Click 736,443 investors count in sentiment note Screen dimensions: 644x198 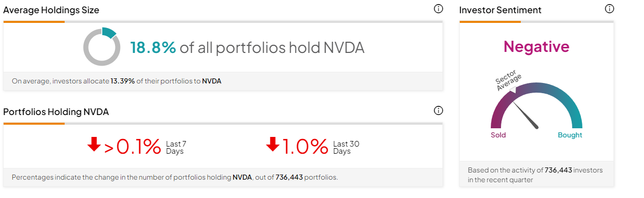point(558,170)
